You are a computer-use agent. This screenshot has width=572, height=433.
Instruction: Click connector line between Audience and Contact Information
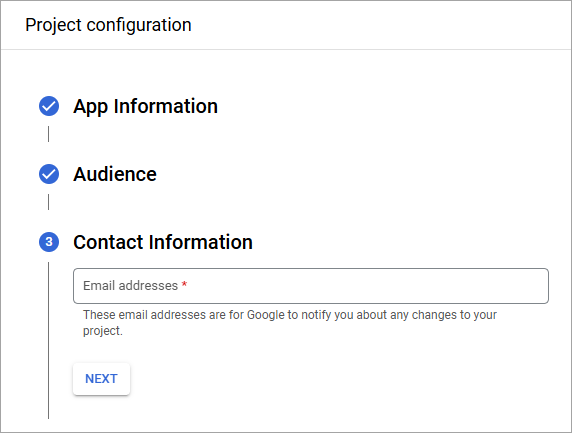[49, 202]
